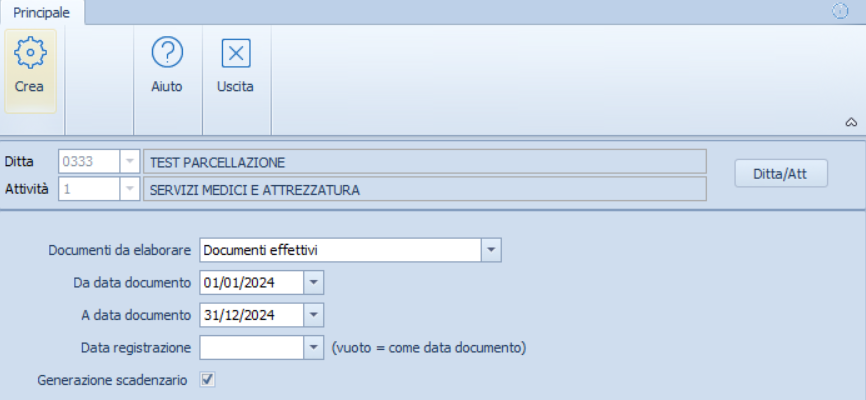Click the Data registrazione empty field
Viewport: 866px width, 400px height.
tap(252, 348)
